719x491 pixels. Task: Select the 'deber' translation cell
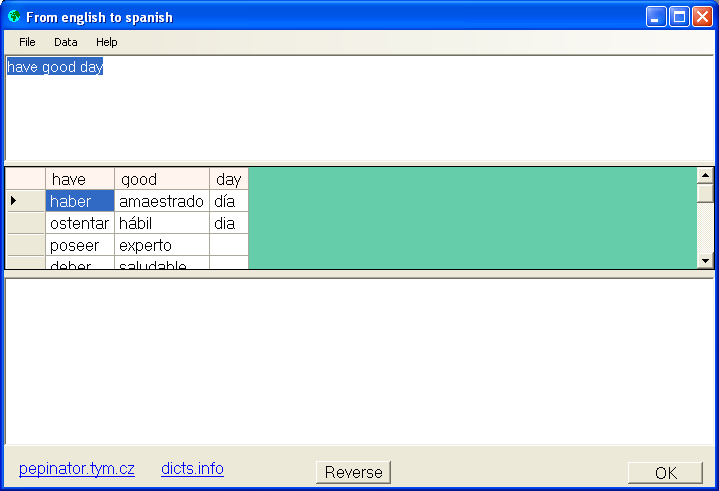80,263
